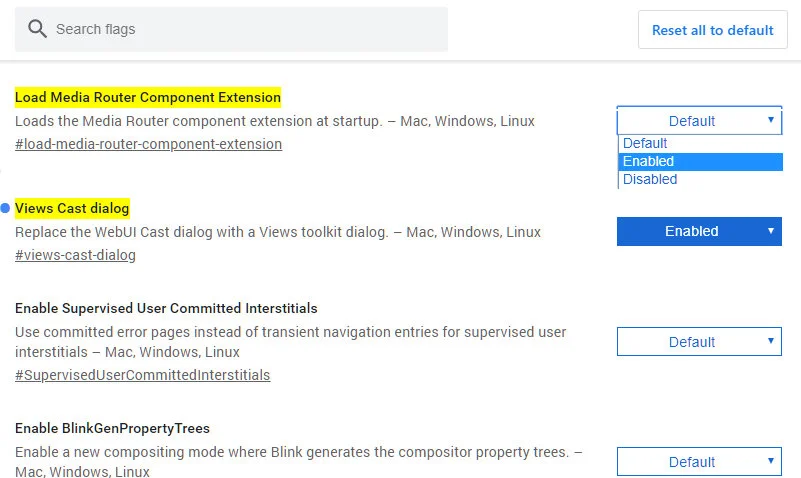Image resolution: width=801 pixels, height=478 pixels.
Task: Choose Enabled in the open dropdown list
Action: pyautogui.click(x=649, y=161)
